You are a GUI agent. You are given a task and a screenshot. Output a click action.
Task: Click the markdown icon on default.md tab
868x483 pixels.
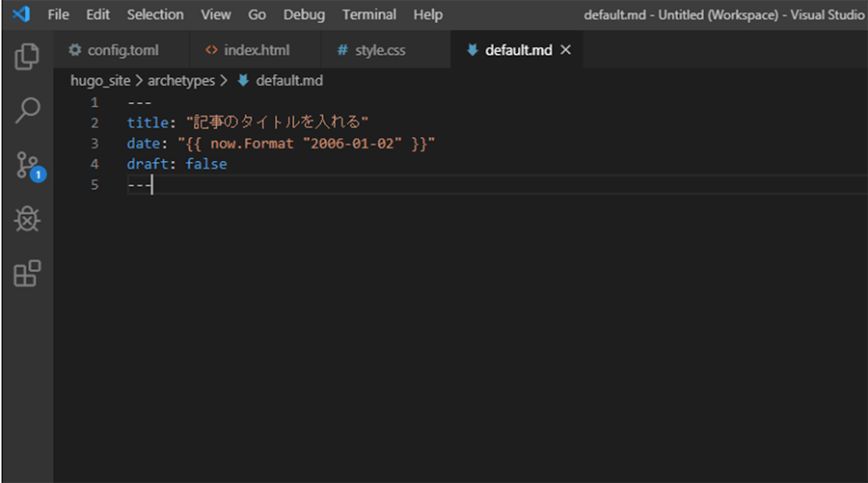click(x=472, y=50)
